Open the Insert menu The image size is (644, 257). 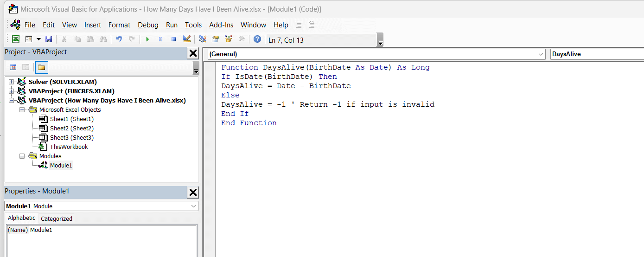coord(93,25)
